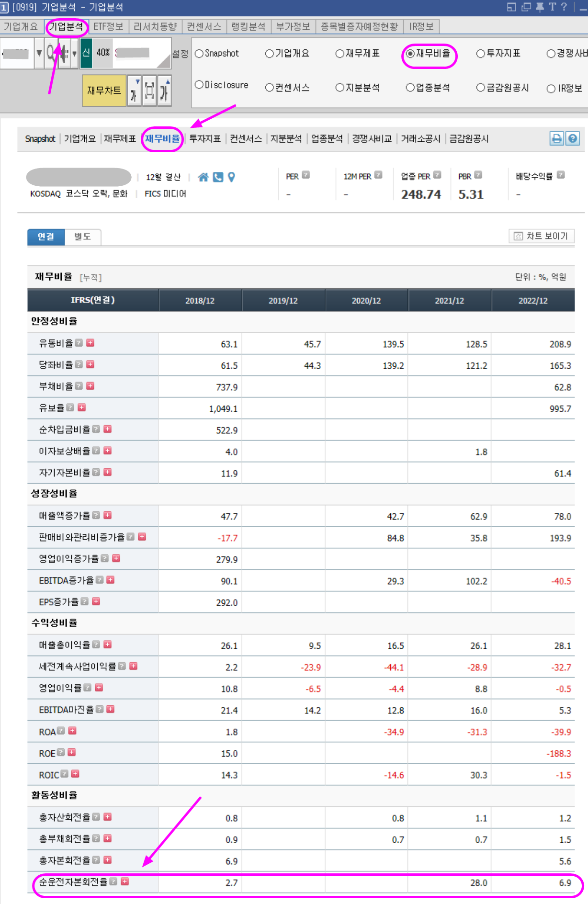Expand the 부채비율 row details
The image size is (588, 904).
click(90, 386)
